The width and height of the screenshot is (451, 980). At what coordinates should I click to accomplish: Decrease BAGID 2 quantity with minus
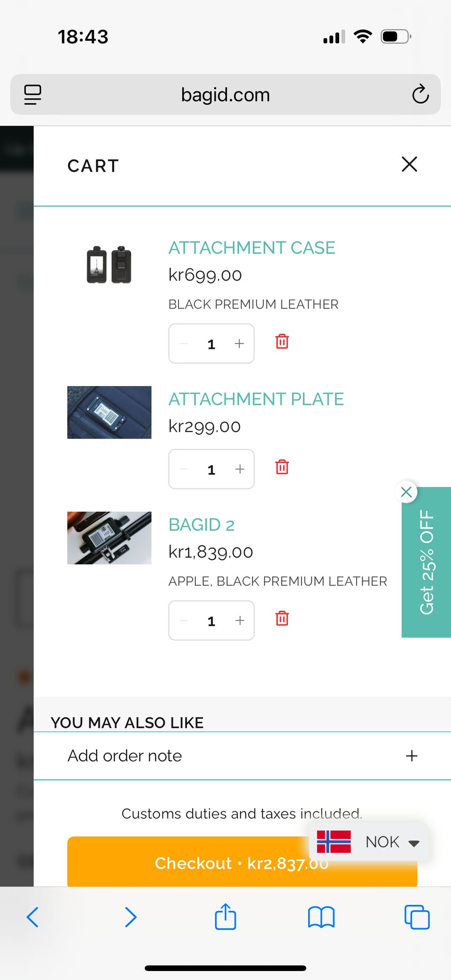click(184, 620)
